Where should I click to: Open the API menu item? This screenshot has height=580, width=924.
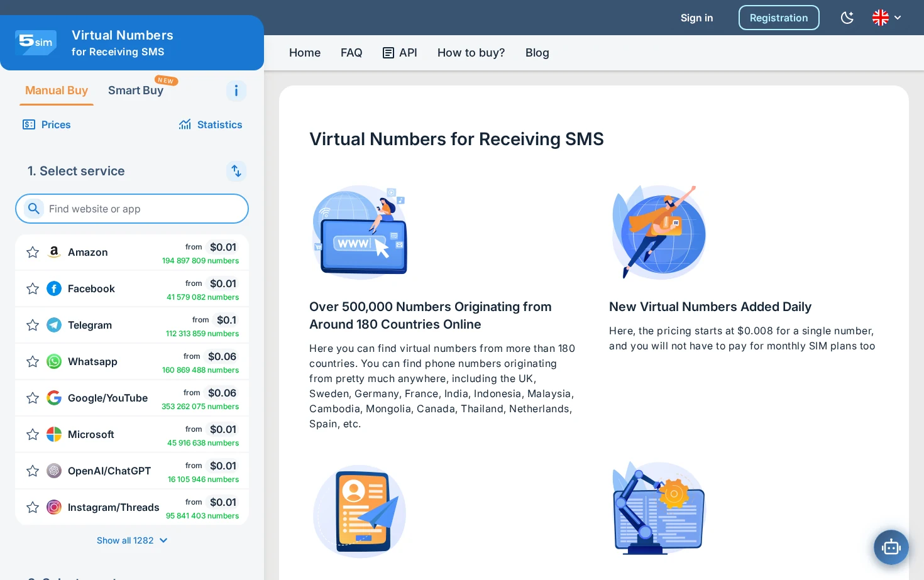point(400,53)
